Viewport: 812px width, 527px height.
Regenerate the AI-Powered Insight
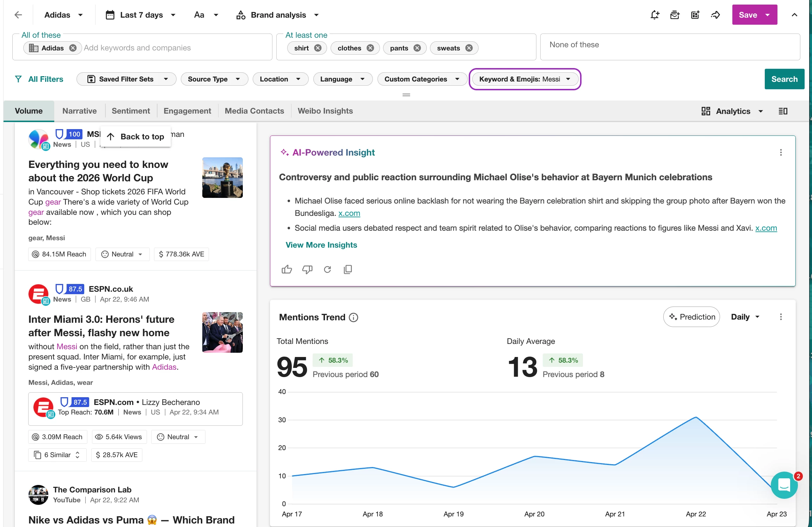pyautogui.click(x=327, y=269)
